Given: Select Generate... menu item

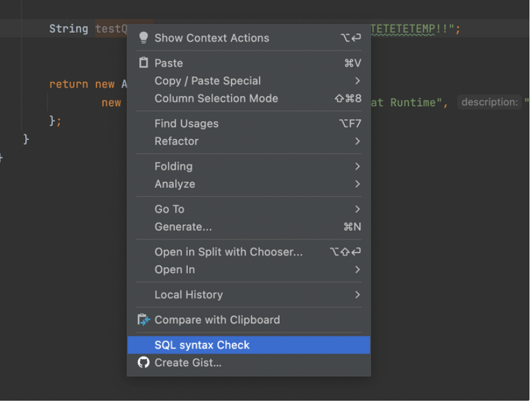Looking at the screenshot, I should [x=183, y=227].
